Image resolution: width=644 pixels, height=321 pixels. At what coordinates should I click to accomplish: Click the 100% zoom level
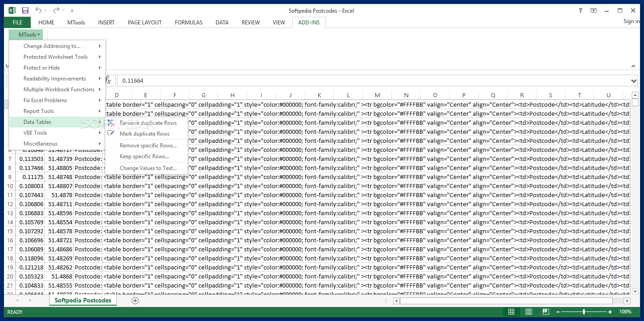click(x=625, y=312)
